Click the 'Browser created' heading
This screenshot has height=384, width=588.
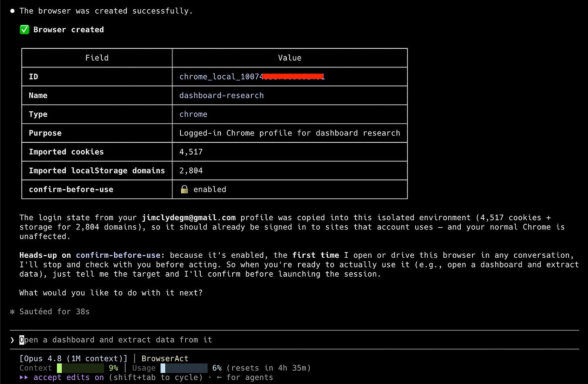click(x=69, y=29)
